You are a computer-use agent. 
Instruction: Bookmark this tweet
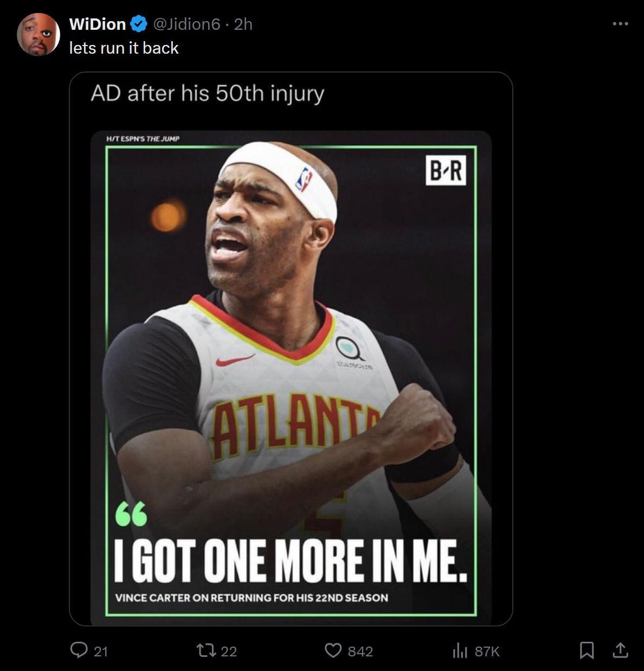coord(587,650)
